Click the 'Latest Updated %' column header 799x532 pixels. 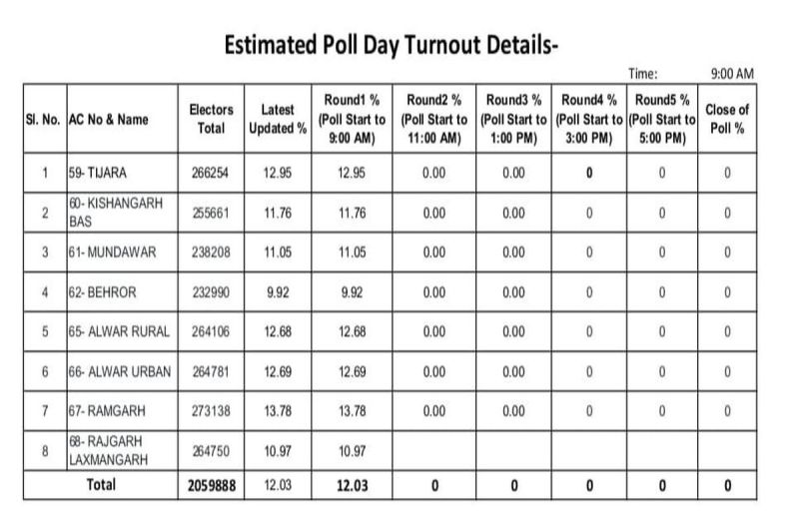[x=277, y=119]
